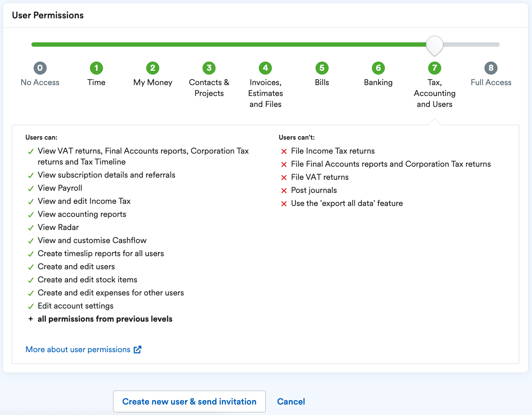Click green checkmark next to View Radar

(31, 228)
